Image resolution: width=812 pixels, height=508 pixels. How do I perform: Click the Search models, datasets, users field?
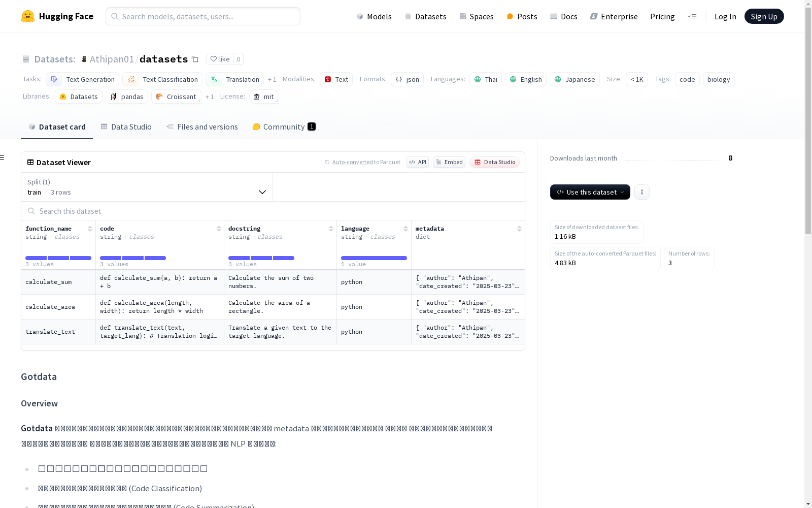point(203,16)
